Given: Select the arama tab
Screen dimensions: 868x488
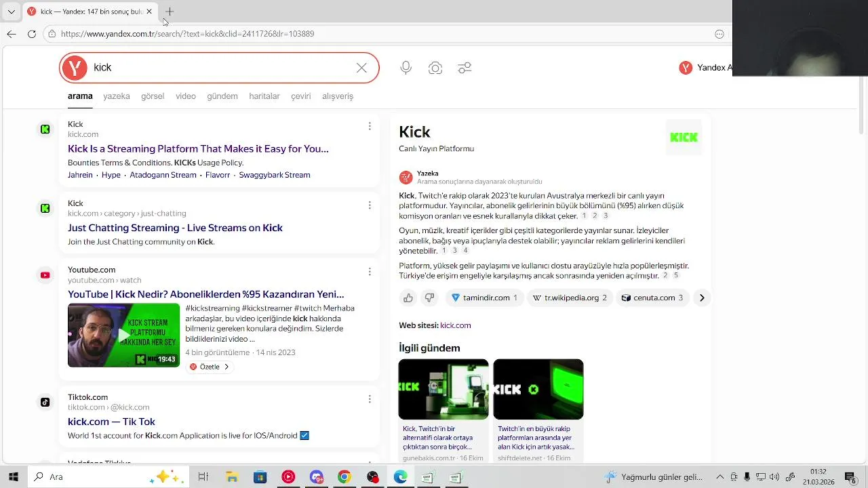Looking at the screenshot, I should [80, 96].
